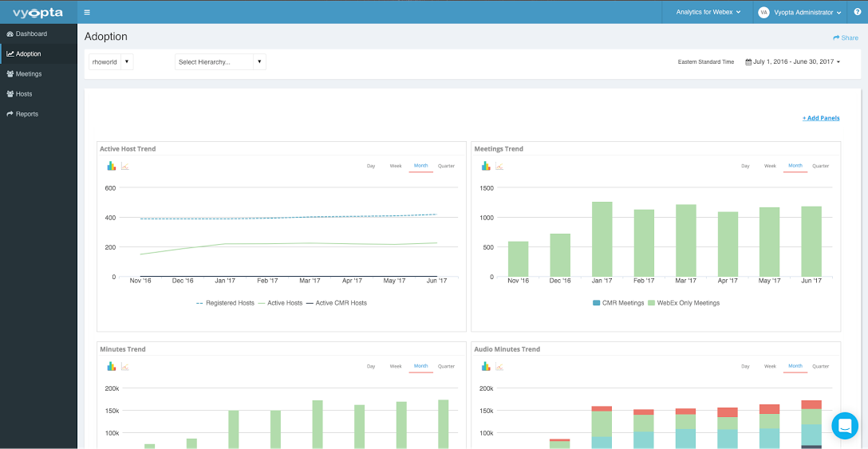The width and height of the screenshot is (868, 449).
Task: Select Week in Minutes Trend
Action: pyautogui.click(x=396, y=366)
